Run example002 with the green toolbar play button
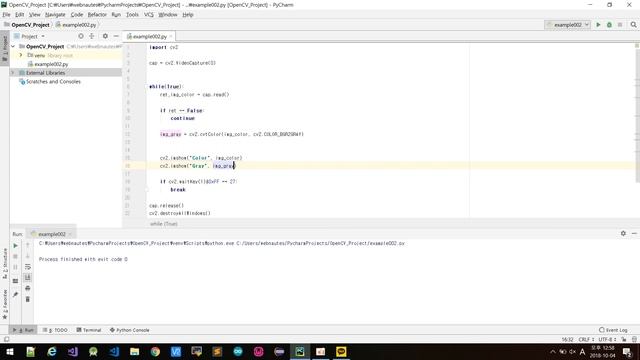Viewport: 640px width, 360px height. (598, 25)
